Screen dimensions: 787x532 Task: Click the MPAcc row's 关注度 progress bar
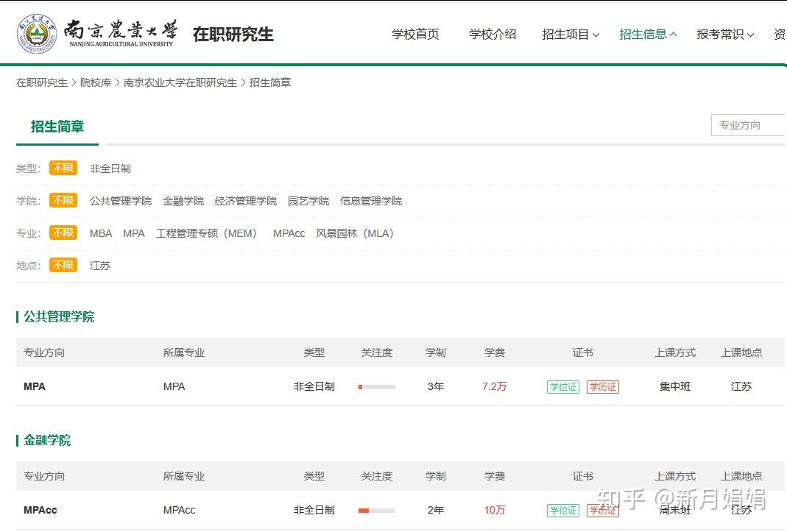[x=377, y=511]
